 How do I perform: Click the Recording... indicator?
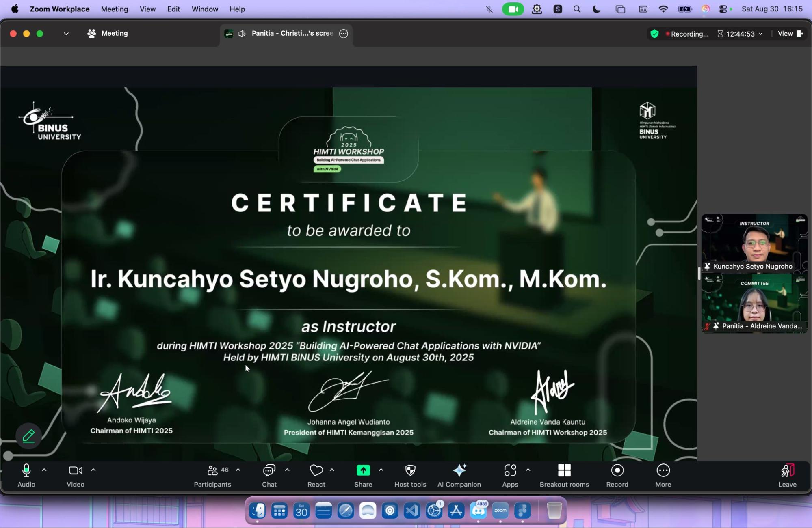(x=687, y=34)
